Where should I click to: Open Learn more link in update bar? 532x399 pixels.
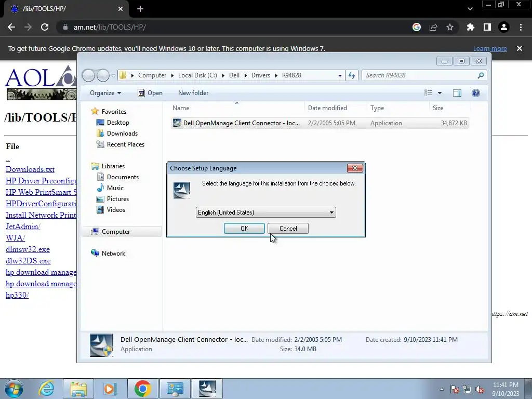tap(490, 48)
